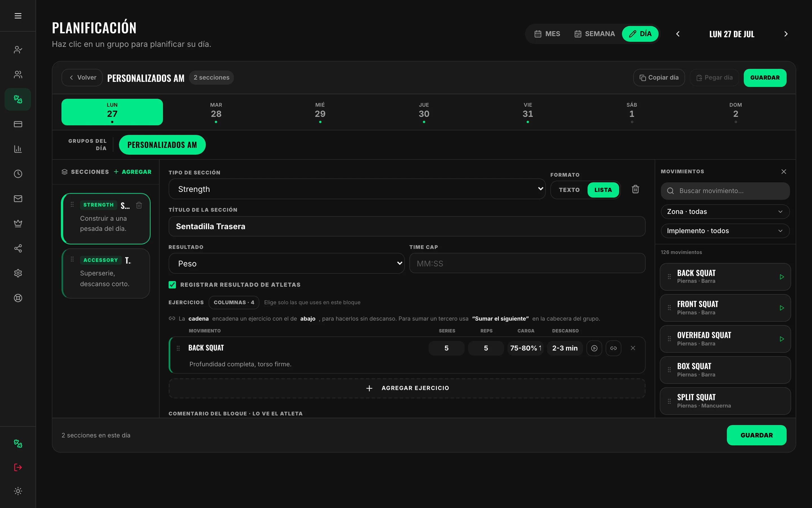Expand Implemento todos filter
Image resolution: width=812 pixels, height=508 pixels.
(725, 231)
